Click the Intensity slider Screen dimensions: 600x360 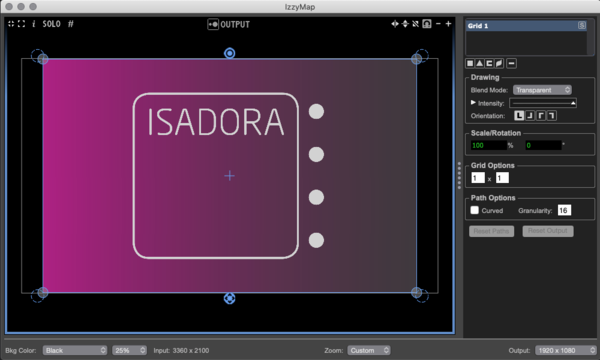point(543,103)
